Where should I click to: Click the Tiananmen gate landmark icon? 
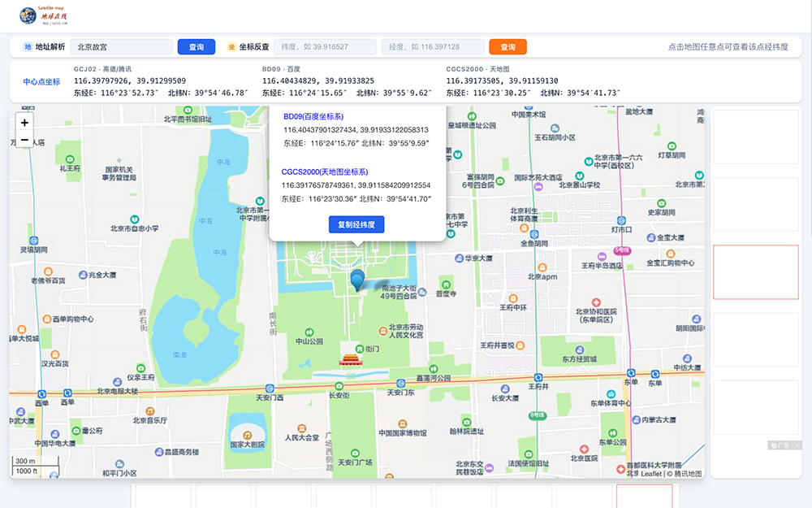[351, 359]
